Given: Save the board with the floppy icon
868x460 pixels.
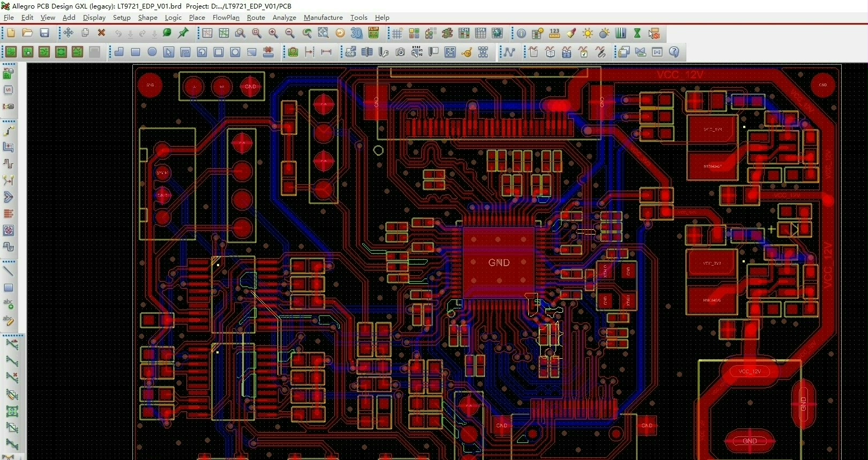Looking at the screenshot, I should 44,33.
